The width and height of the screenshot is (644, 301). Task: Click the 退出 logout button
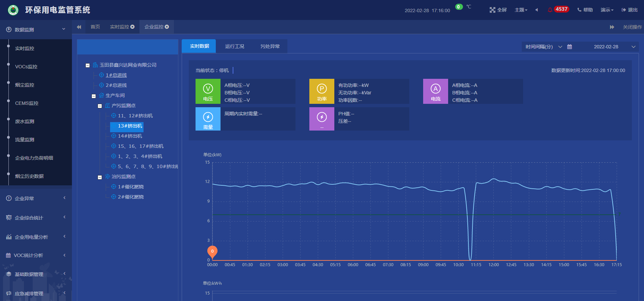629,10
